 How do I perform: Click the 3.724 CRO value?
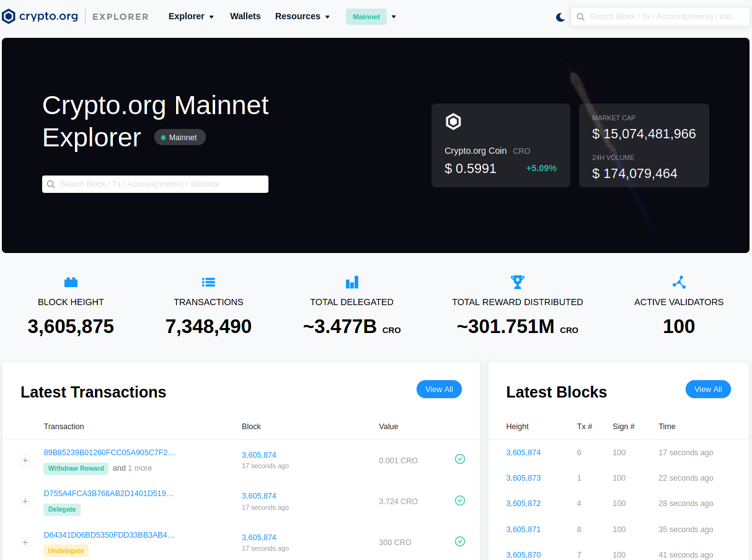coord(398,502)
